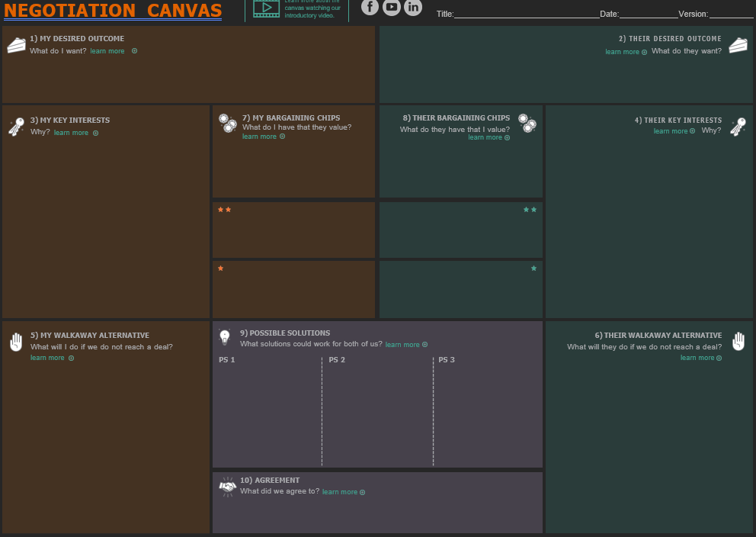Open the LinkedIn profile icon
756x537 pixels.
413,6
